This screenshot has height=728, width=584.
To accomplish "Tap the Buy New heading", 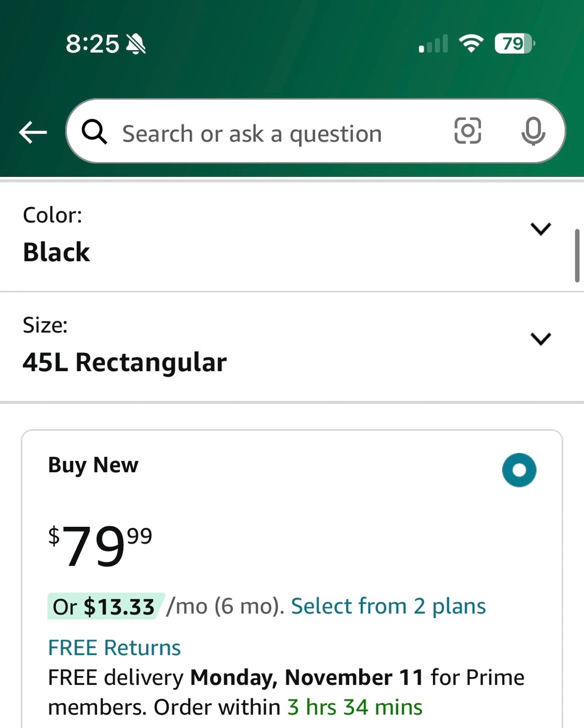I will point(93,465).
